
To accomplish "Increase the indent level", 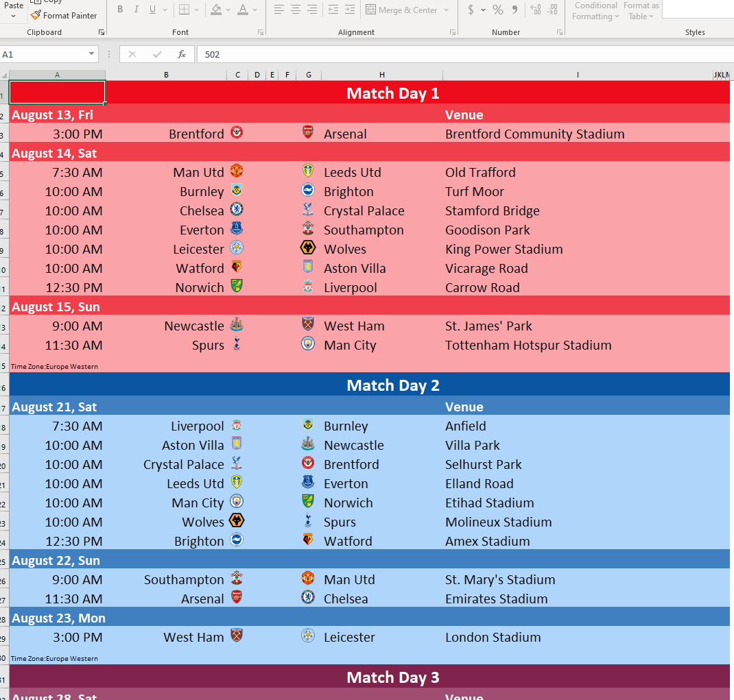I will (350, 10).
